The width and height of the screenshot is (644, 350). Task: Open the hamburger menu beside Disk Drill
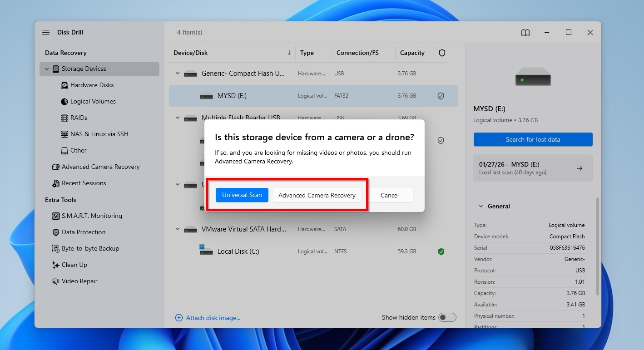(46, 33)
